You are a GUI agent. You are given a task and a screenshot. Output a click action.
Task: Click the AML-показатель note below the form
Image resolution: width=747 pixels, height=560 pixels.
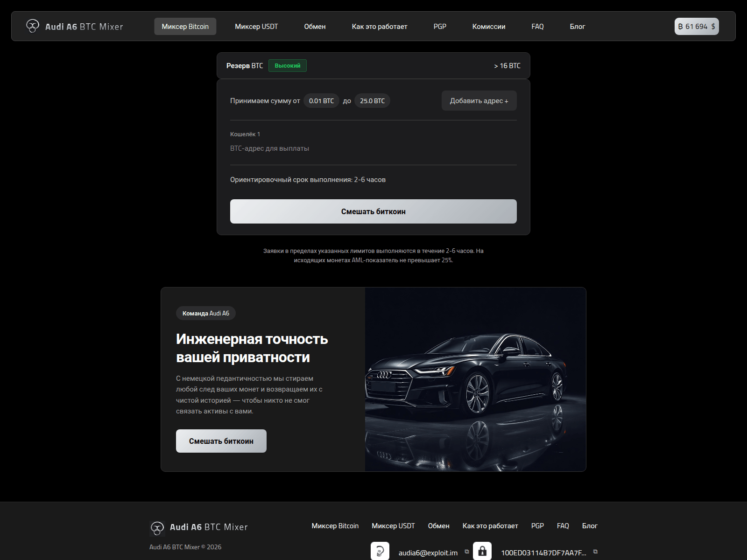coord(373,255)
